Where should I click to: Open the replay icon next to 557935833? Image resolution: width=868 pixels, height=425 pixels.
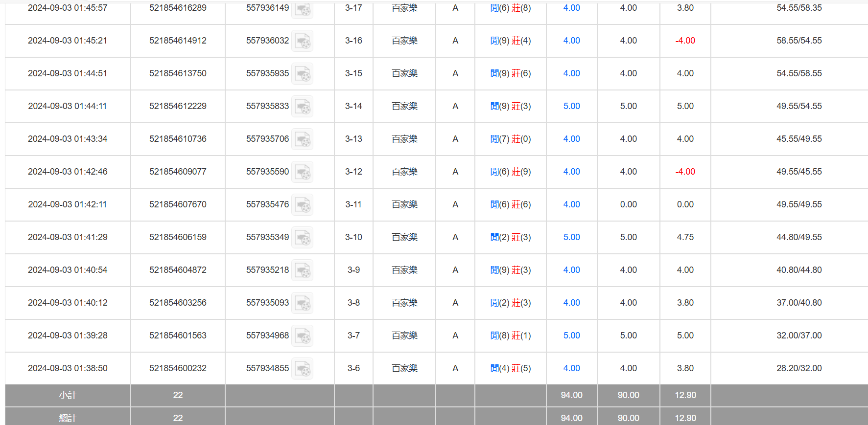[302, 107]
